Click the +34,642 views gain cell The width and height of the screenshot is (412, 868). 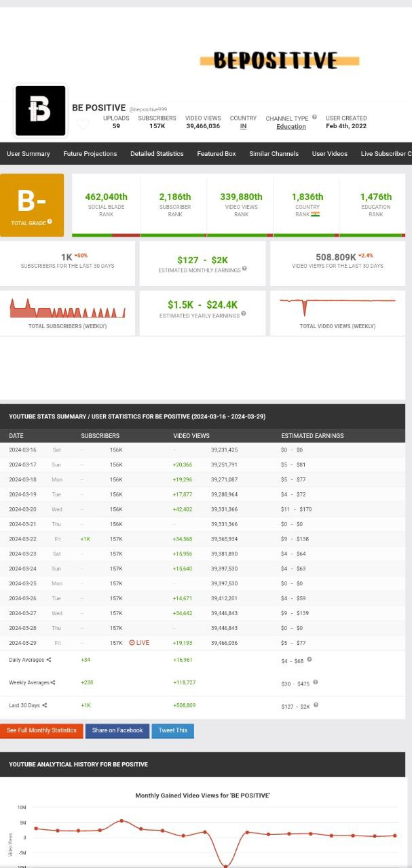(x=183, y=613)
